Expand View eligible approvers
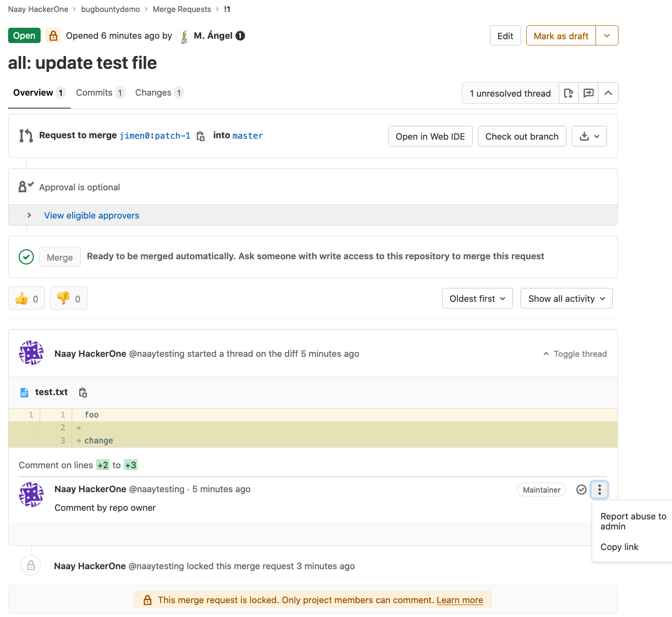Viewport: 672px width, 617px height. (91, 216)
